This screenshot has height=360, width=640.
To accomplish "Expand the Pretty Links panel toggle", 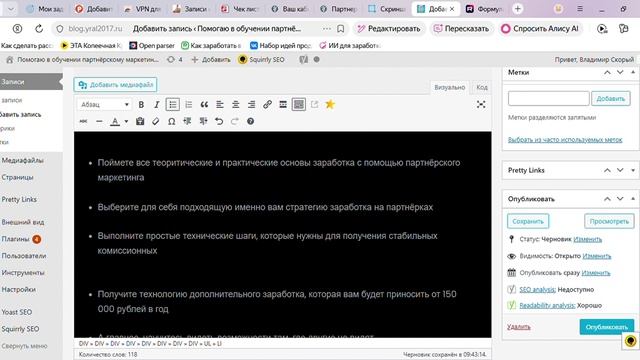I will click(633, 170).
